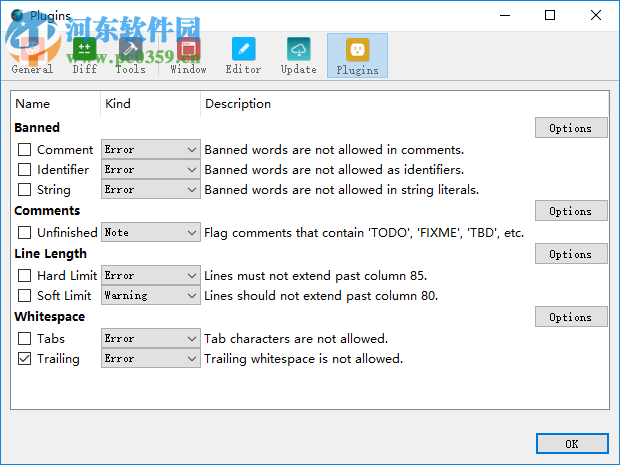Click 'Banned words are not allowed in comments.'
Image resolution: width=620 pixels, height=465 pixels.
coord(334,150)
